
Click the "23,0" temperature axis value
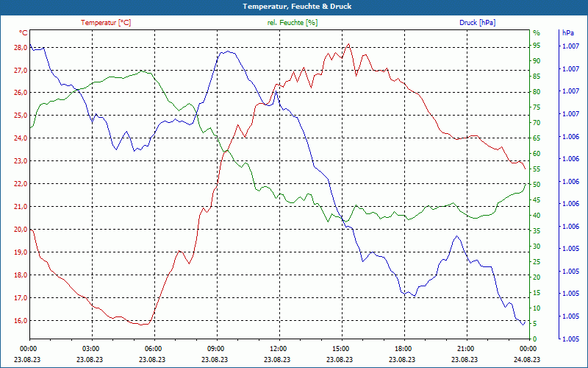pyautogui.click(x=21, y=161)
